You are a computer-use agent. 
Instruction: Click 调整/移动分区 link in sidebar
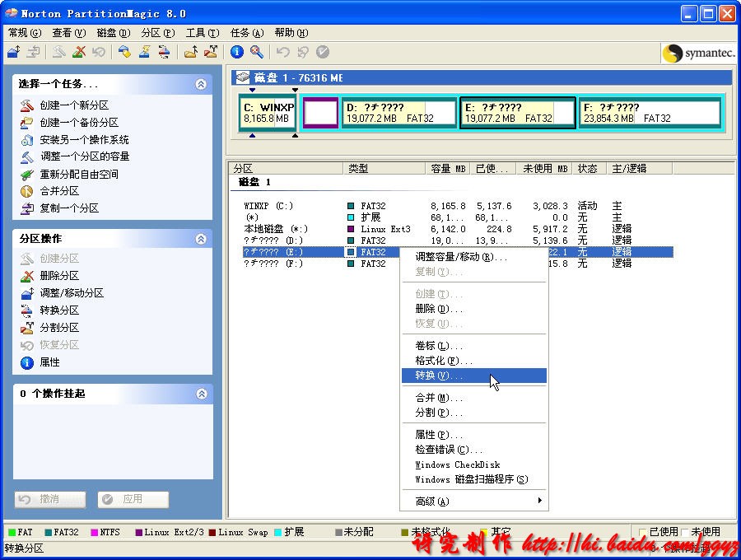click(72, 293)
